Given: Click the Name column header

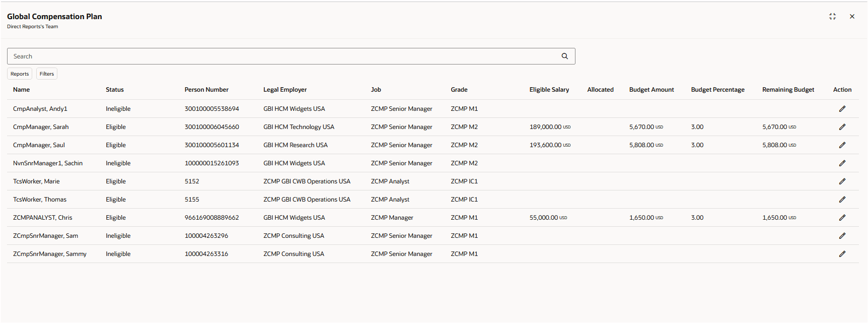Looking at the screenshot, I should (22, 90).
